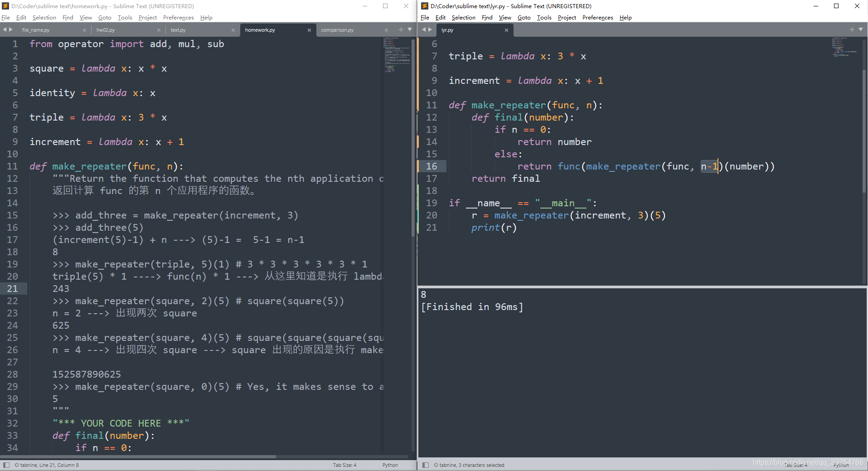The width and height of the screenshot is (868, 471).
Task: Open Tools menu in lyr.py window
Action: point(544,18)
